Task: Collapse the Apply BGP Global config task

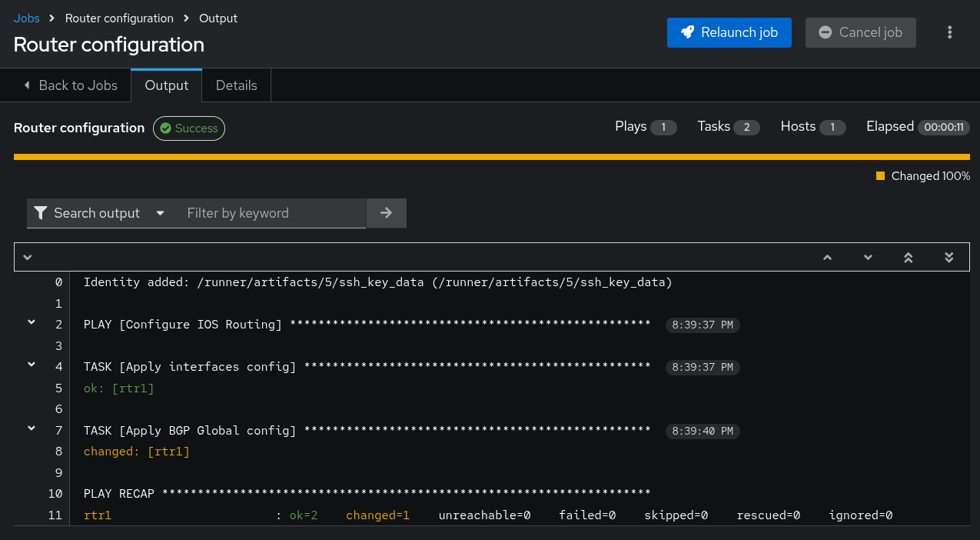Action: (x=32, y=428)
